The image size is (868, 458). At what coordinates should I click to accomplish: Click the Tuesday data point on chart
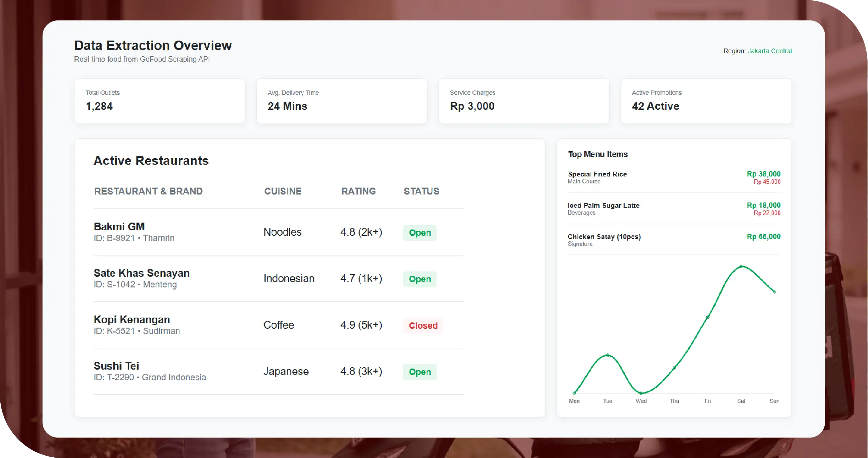click(x=608, y=355)
